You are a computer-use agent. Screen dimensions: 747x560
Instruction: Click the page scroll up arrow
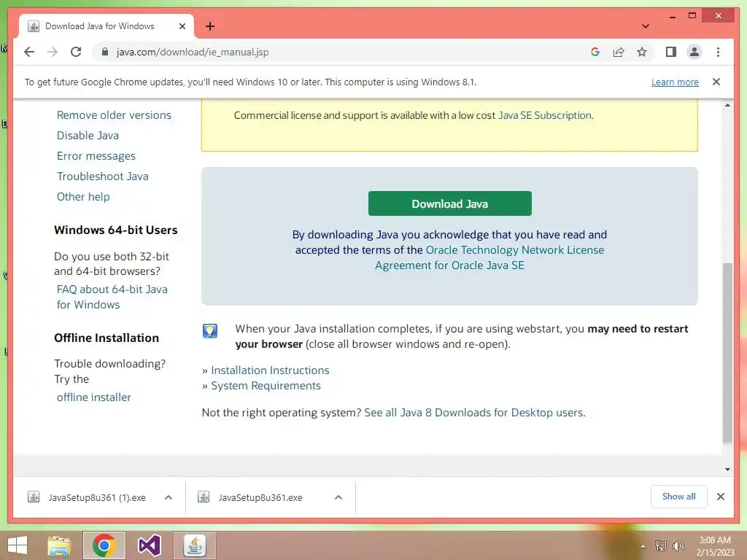pyautogui.click(x=727, y=105)
